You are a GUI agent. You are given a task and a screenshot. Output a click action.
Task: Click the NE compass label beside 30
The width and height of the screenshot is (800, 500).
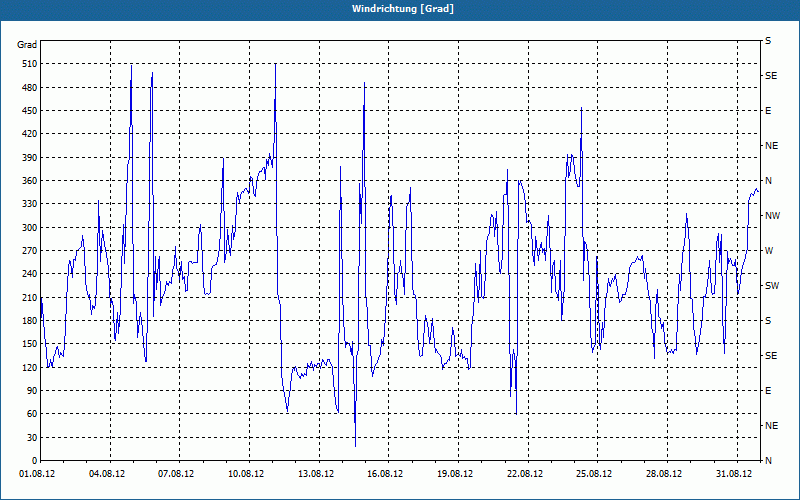click(771, 426)
